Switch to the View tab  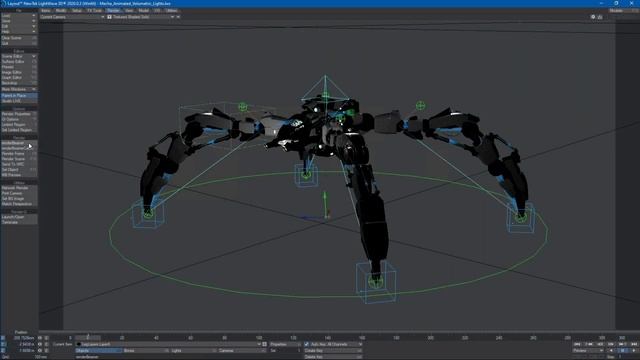129,11
